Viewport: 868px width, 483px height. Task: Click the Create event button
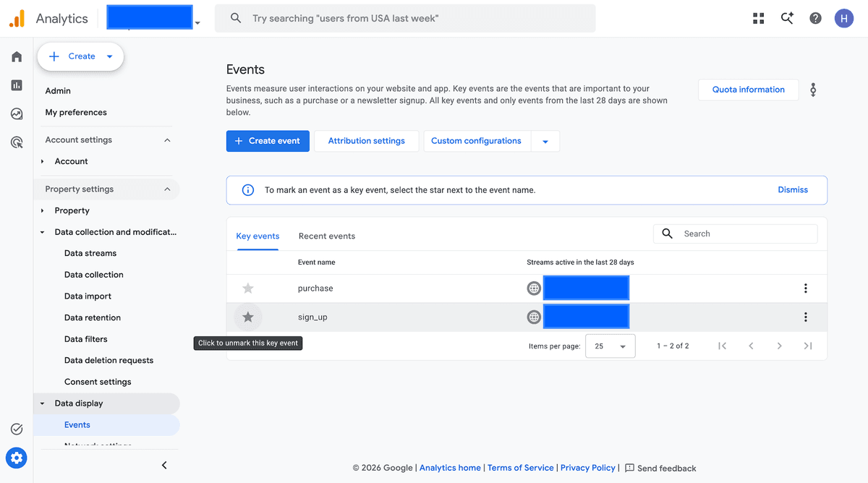(x=268, y=141)
